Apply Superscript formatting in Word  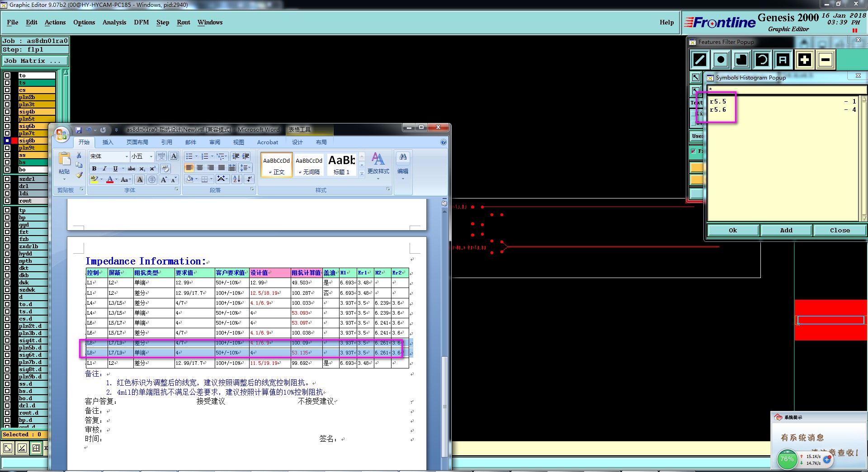point(152,169)
